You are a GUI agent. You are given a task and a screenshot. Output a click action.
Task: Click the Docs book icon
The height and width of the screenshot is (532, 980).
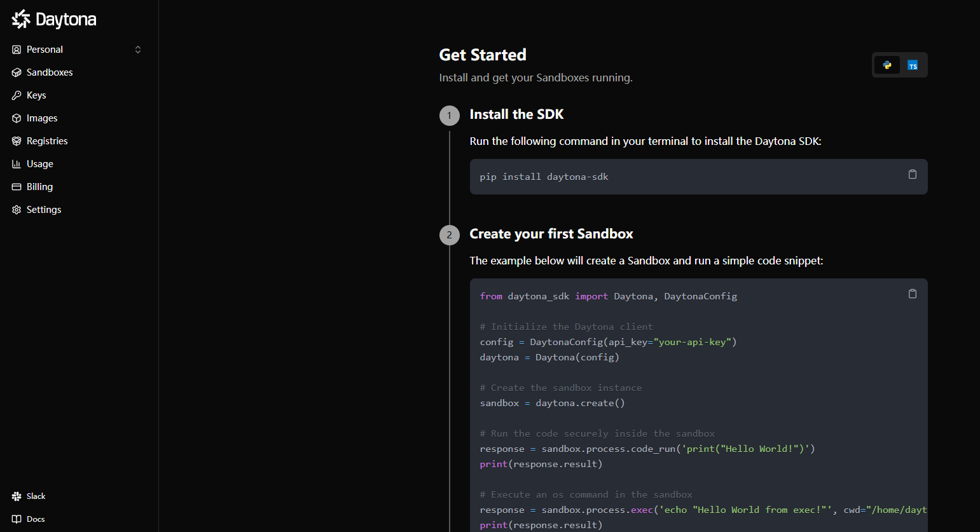pos(17,519)
